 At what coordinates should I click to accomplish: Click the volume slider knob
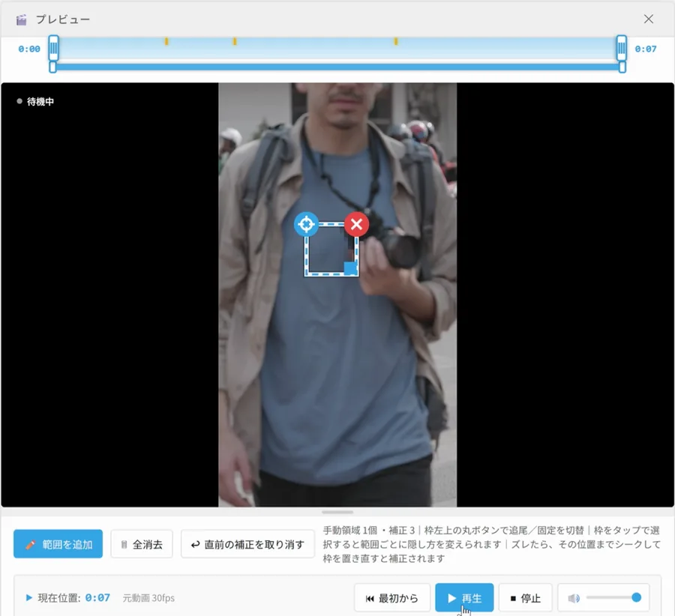click(636, 597)
